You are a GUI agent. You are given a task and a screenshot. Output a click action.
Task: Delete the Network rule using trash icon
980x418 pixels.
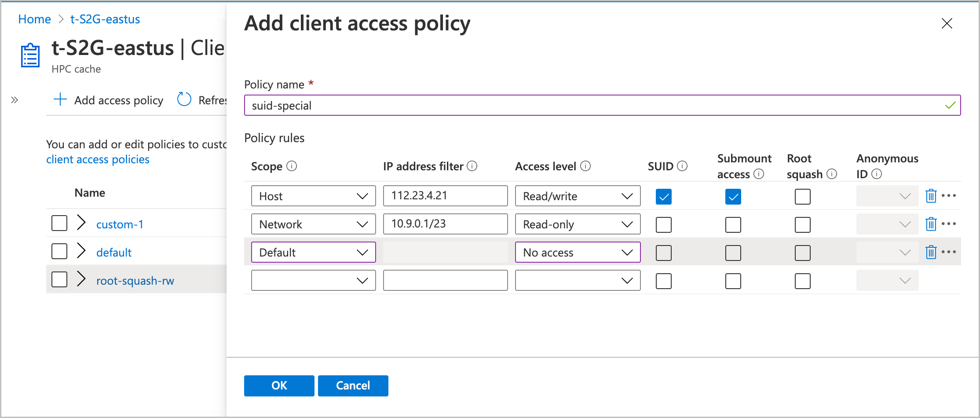(931, 224)
